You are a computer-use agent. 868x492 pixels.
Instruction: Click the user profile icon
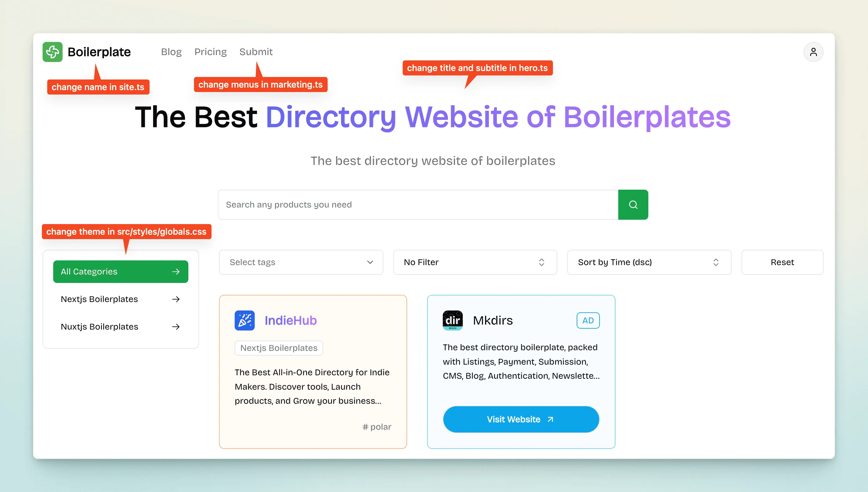pyautogui.click(x=813, y=52)
